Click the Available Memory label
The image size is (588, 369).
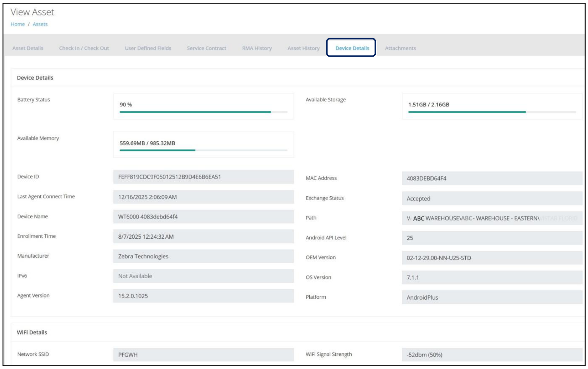38,138
